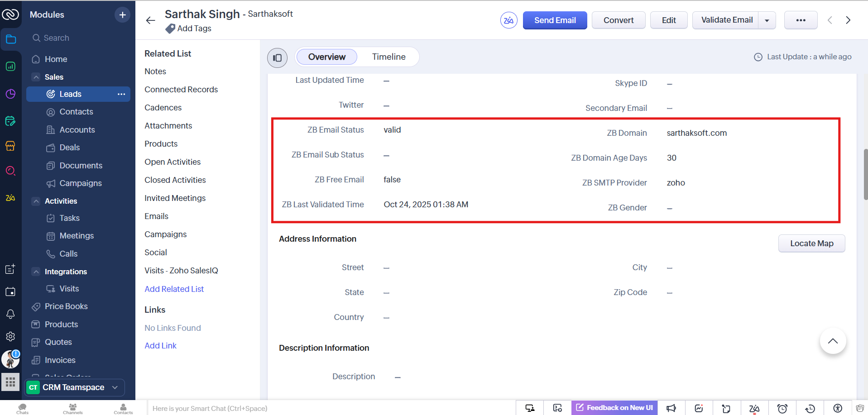Screen dimensions: 868x415
Task: Open the apps grid icon
Action: 10,382
